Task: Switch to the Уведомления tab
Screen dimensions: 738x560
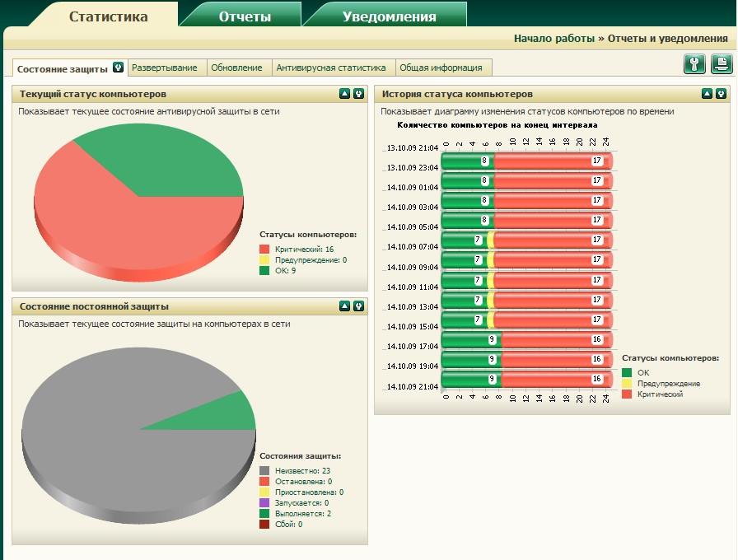Action: [389, 16]
